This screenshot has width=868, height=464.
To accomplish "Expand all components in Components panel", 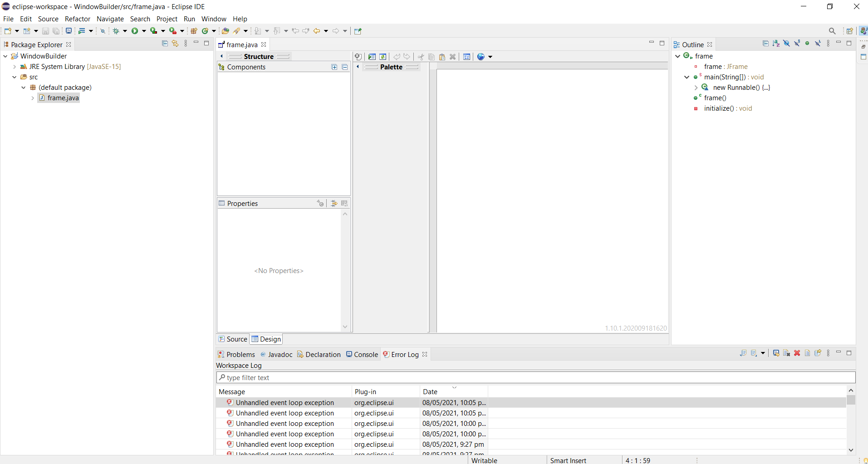I will pos(334,67).
